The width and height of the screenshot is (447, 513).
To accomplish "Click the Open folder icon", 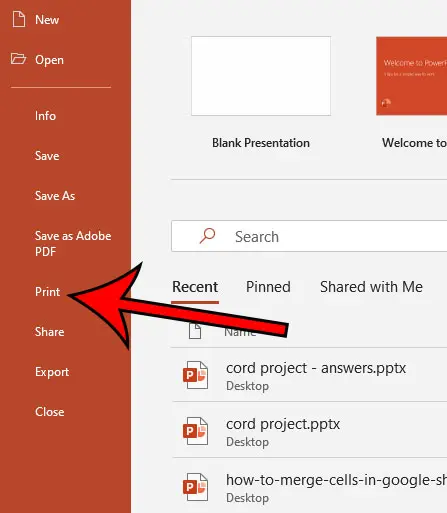I will [18, 58].
